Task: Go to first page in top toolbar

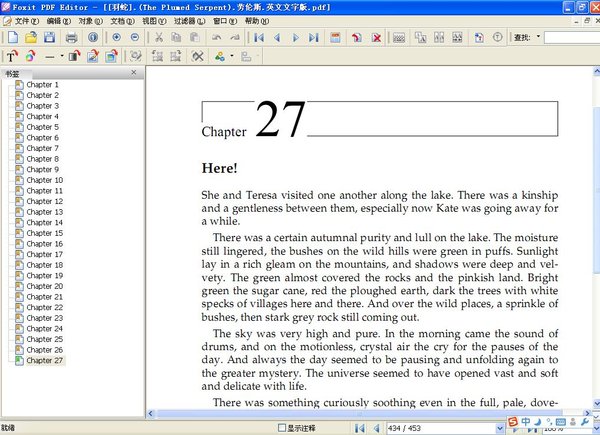Action: 259,37
